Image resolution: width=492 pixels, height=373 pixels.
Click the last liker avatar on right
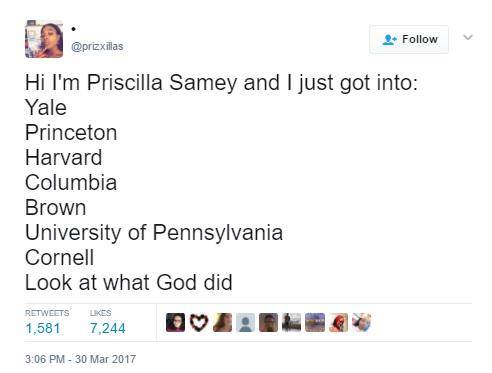362,322
